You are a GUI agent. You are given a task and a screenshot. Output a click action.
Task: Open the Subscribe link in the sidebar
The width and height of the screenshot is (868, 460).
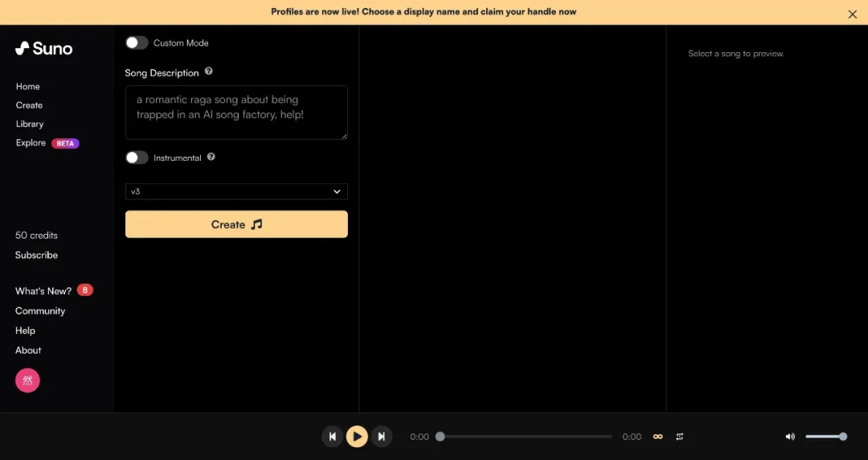[36, 255]
